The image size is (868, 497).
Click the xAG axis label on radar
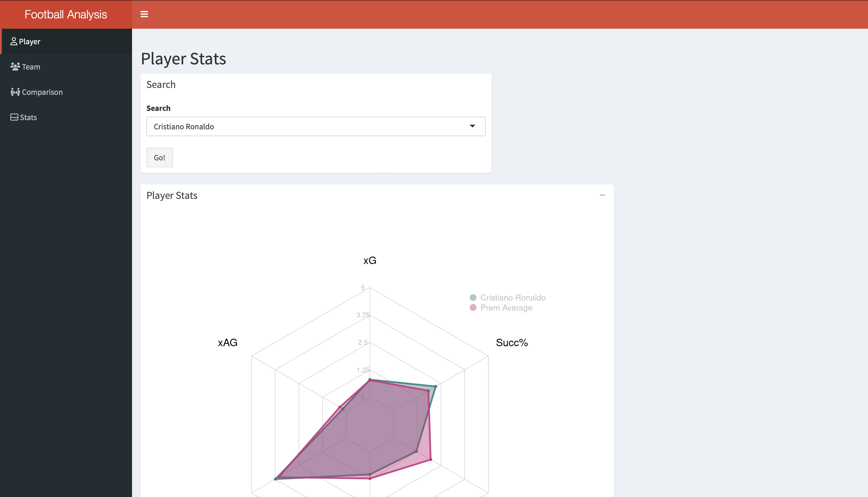[x=228, y=343]
